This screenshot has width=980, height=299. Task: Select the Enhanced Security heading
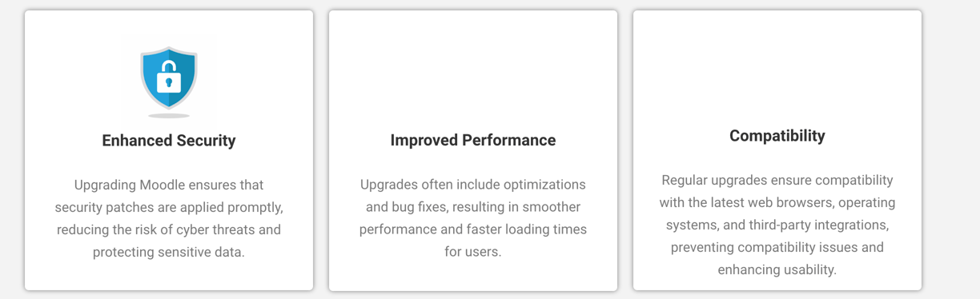coord(169,141)
